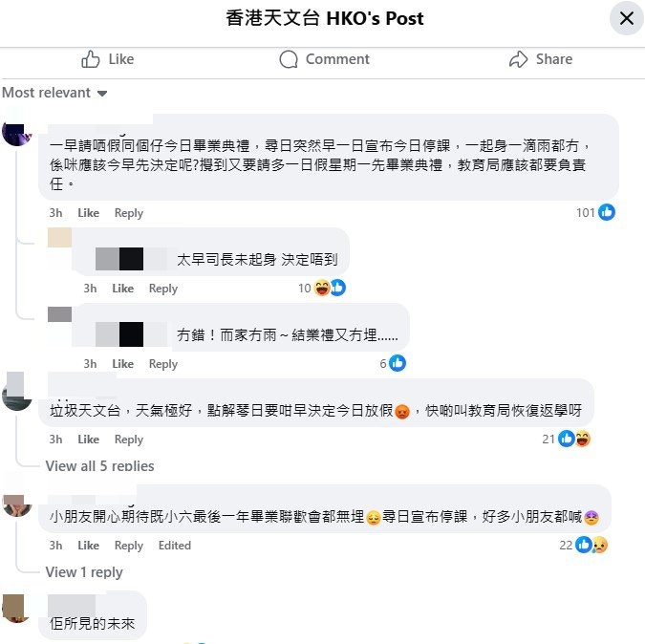Viewport: 645px width, 644px height.
Task: Open reactions icons beside count 21
Action: pyautogui.click(x=574, y=439)
